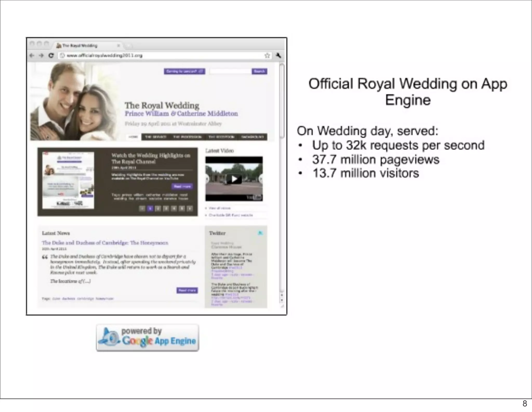Click the Twitter bird icon
Viewport: 532px width, 412px height.
(260, 233)
